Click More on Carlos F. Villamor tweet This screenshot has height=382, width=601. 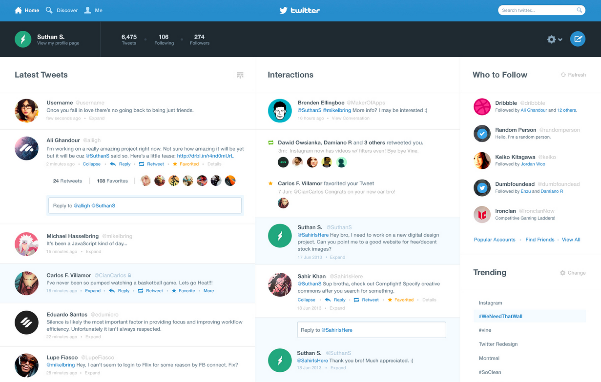point(209,291)
